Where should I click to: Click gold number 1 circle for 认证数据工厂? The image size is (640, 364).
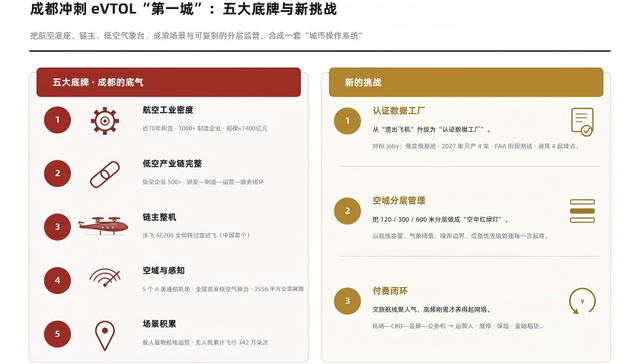click(347, 121)
